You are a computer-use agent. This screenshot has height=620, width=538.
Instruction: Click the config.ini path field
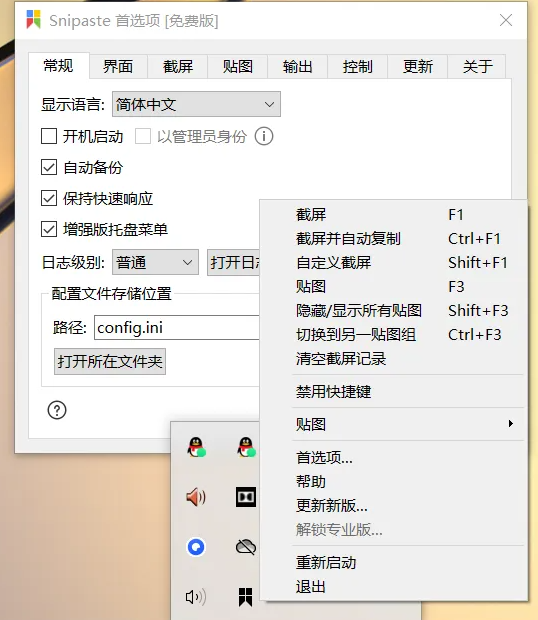click(177, 327)
